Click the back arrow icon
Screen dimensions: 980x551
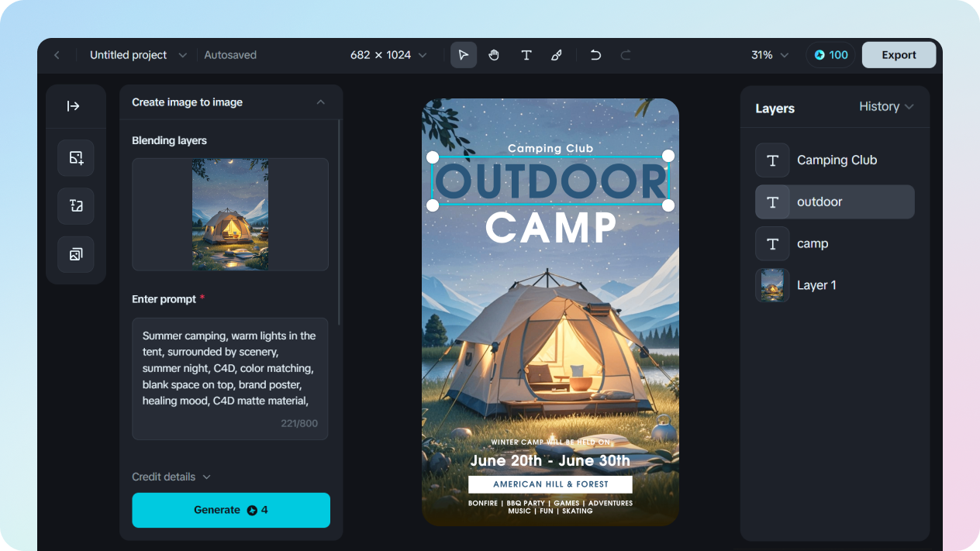point(57,55)
